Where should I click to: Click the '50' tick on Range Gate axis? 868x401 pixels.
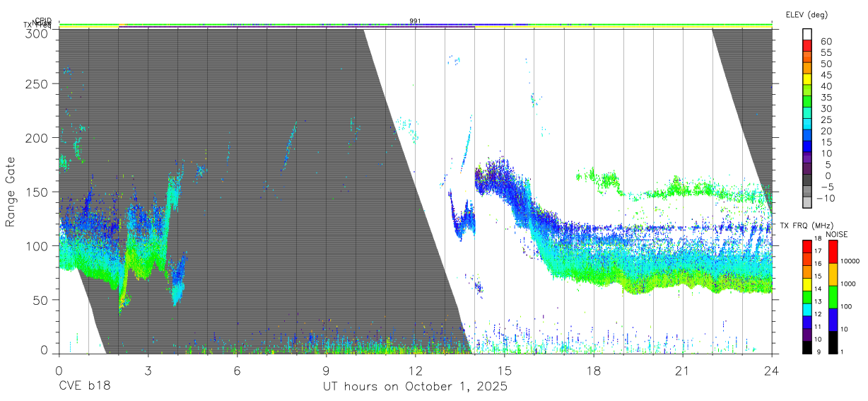tap(40, 300)
